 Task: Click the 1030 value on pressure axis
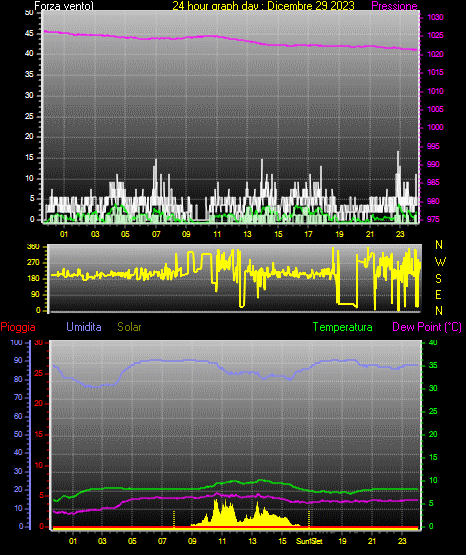(435, 17)
